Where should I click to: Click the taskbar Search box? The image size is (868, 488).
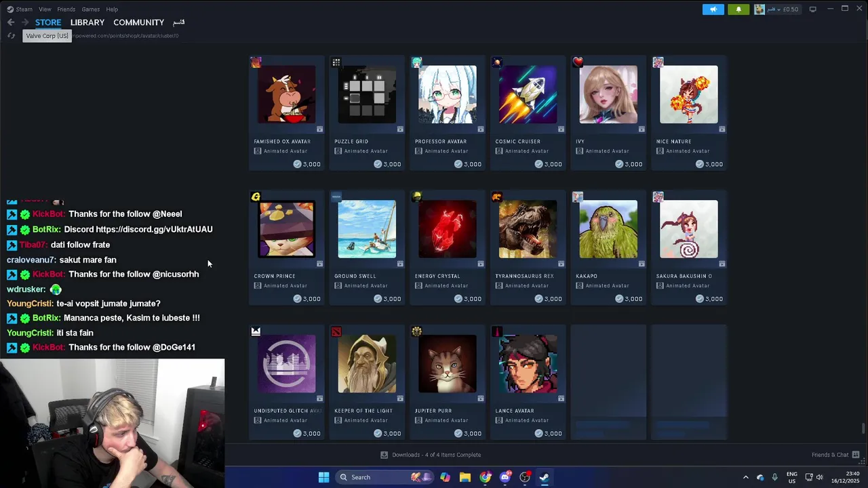(x=385, y=477)
